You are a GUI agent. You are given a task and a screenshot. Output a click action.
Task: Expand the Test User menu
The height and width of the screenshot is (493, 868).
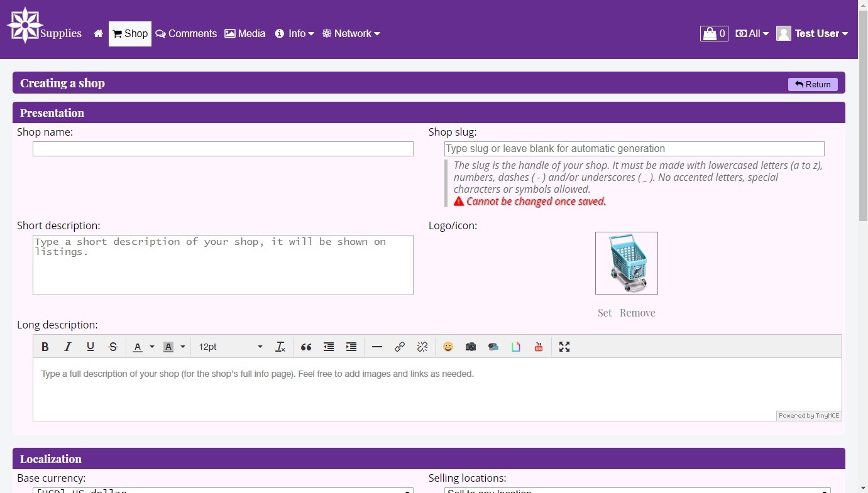[x=812, y=34]
